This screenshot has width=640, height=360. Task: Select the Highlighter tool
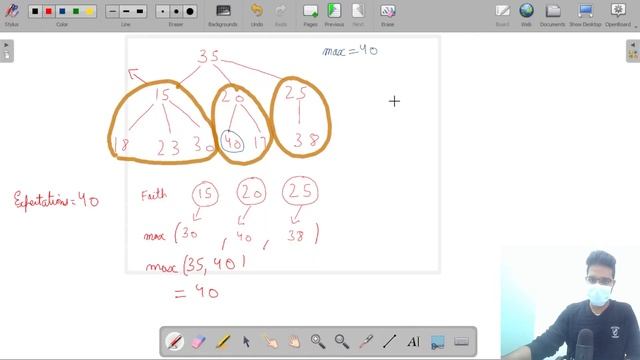[x=222, y=342]
